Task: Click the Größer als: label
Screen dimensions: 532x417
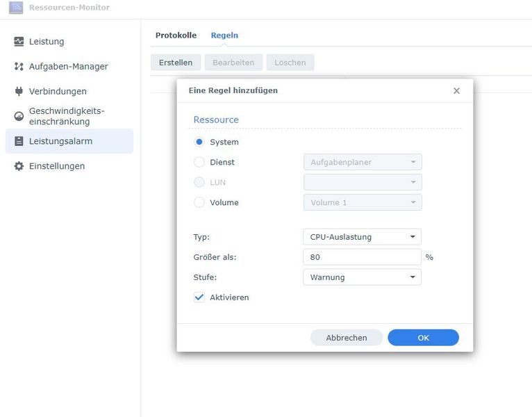Action: tap(215, 257)
